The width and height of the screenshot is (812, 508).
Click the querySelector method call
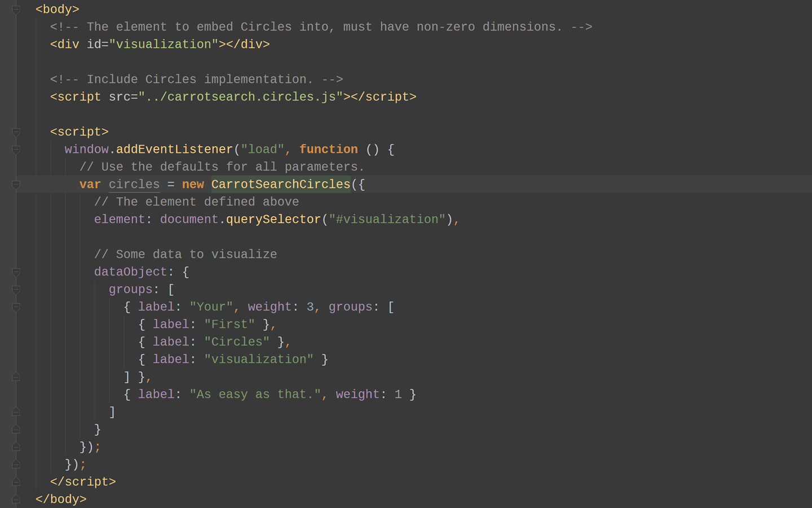273,220
